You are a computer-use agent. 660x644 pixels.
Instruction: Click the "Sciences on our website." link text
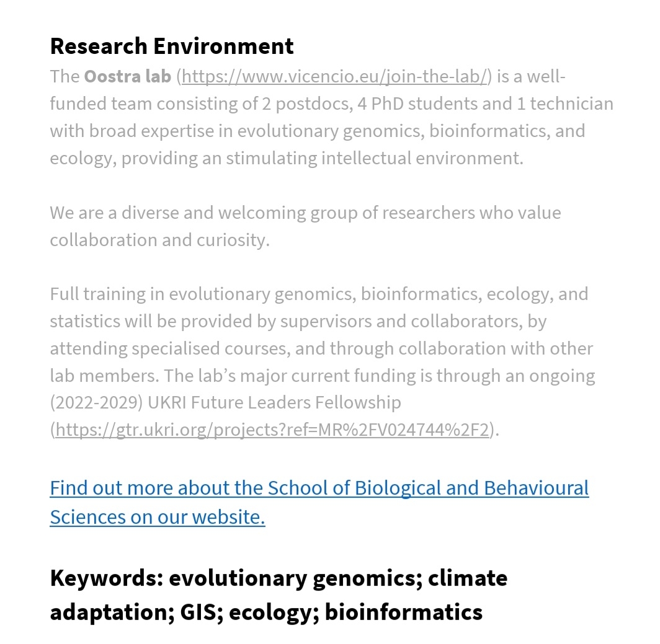pyautogui.click(x=157, y=516)
